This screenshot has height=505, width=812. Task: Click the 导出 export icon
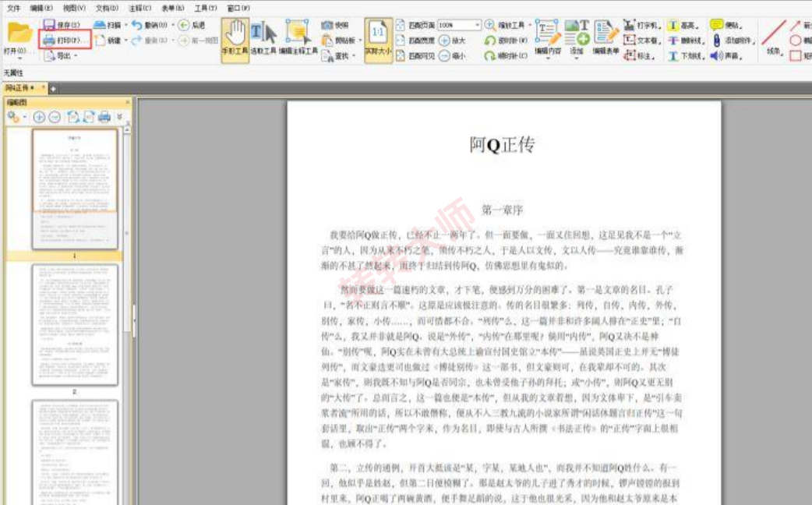pos(49,55)
